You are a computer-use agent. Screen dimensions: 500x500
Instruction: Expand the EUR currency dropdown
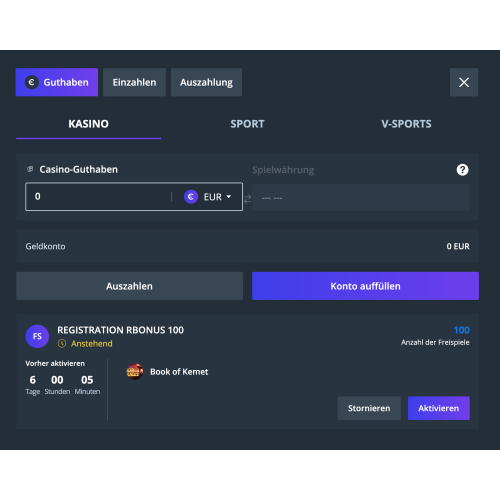tap(208, 197)
